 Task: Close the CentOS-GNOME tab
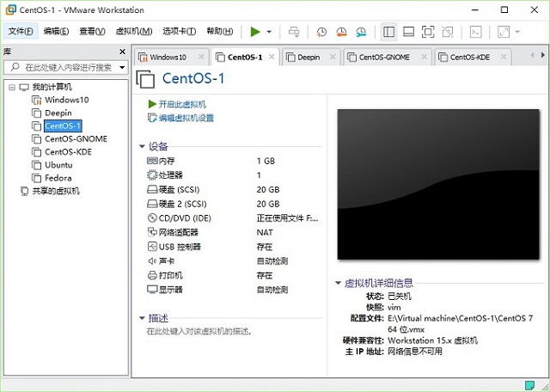point(424,57)
